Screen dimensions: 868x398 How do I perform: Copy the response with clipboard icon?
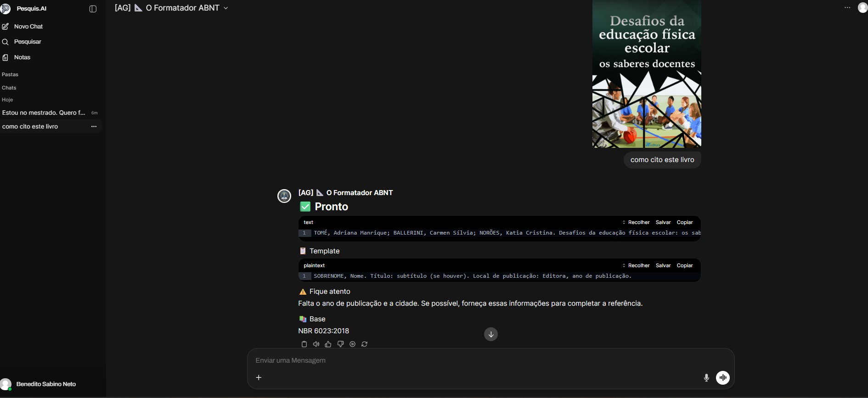304,344
